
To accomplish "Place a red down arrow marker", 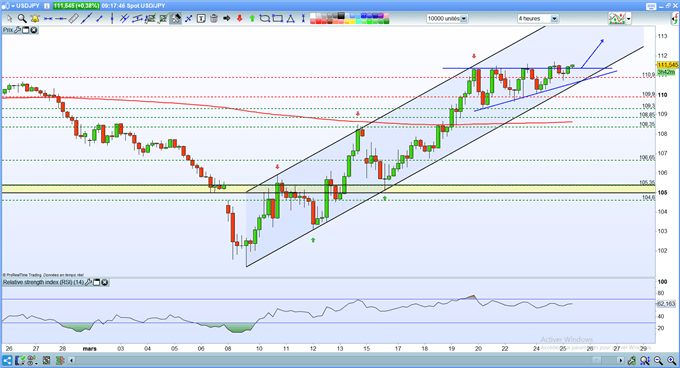I will coord(239,19).
